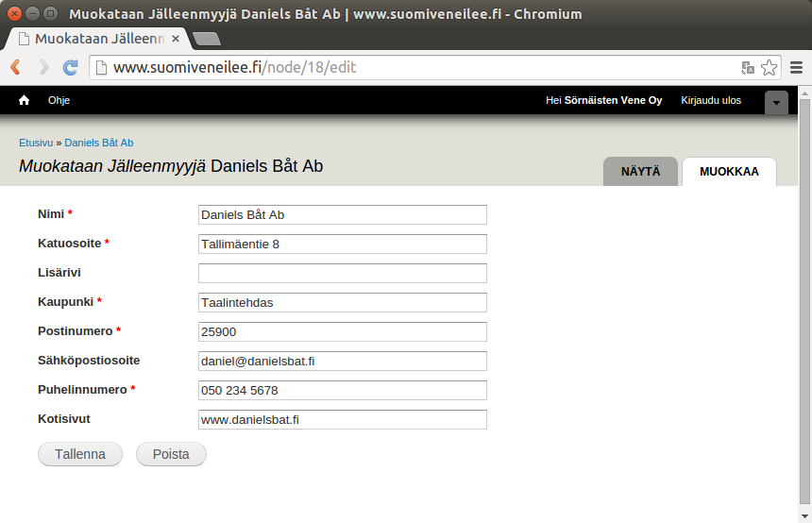
Task: Go back using the browser back arrow
Action: [x=15, y=67]
